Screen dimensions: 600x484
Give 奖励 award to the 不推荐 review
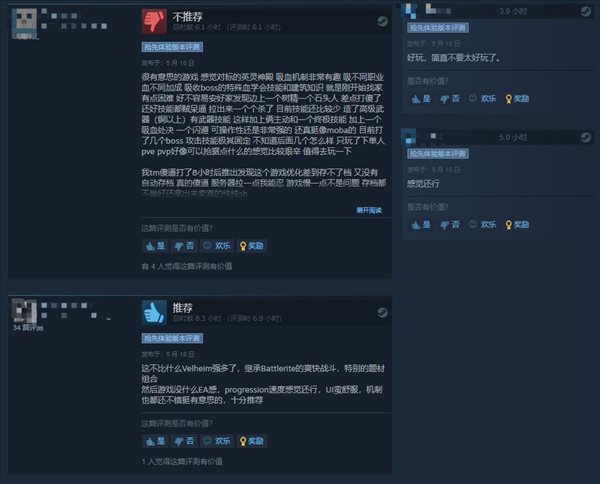coord(251,246)
